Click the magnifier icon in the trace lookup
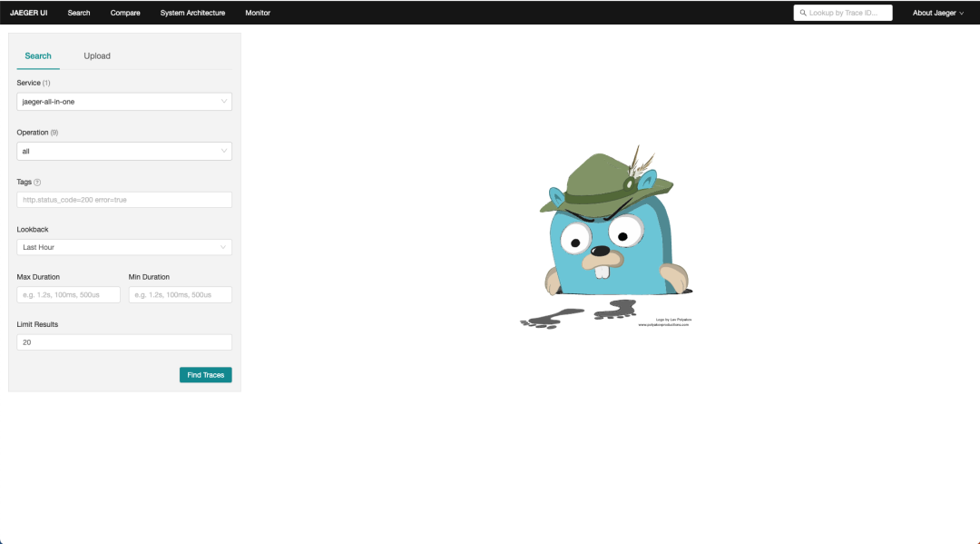The height and width of the screenshot is (544, 980). click(803, 13)
